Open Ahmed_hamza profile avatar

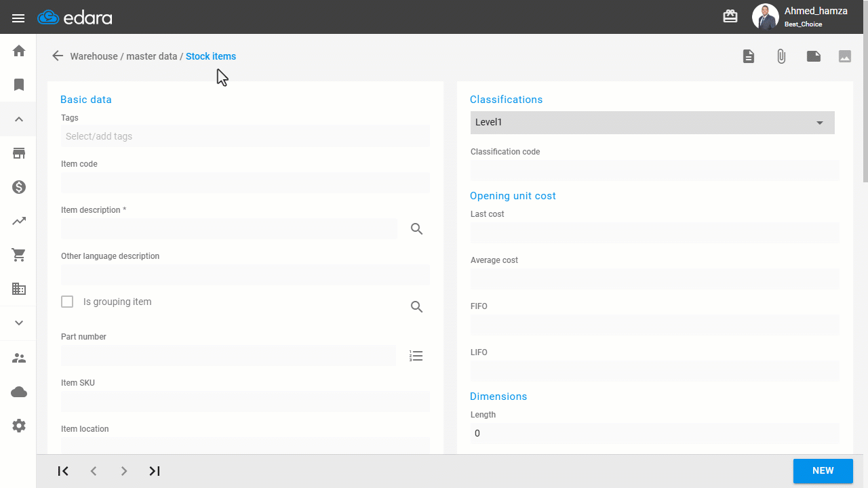(x=766, y=17)
